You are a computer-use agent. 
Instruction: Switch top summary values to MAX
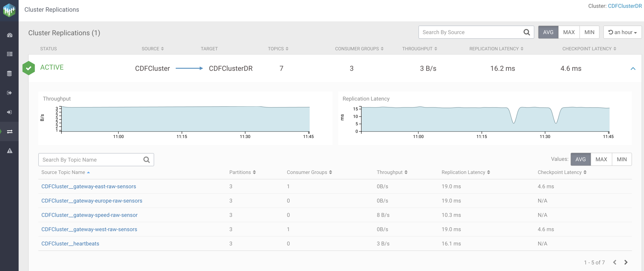click(x=569, y=32)
